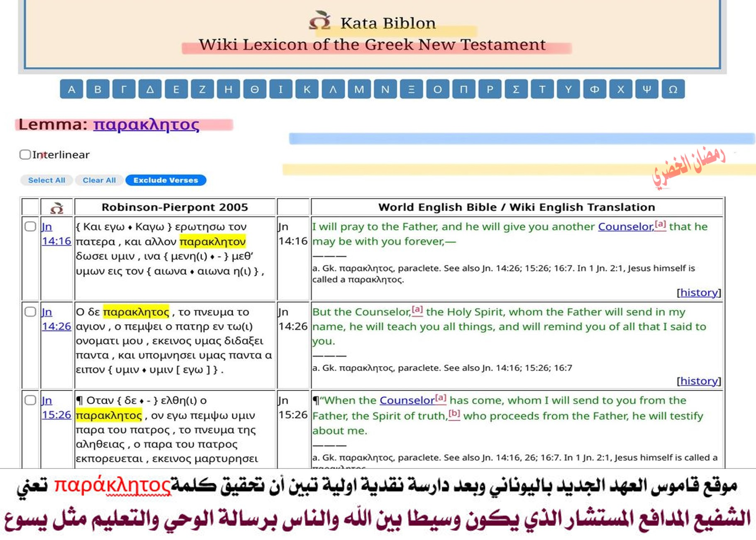Open the Greek letter Ω index

(673, 89)
